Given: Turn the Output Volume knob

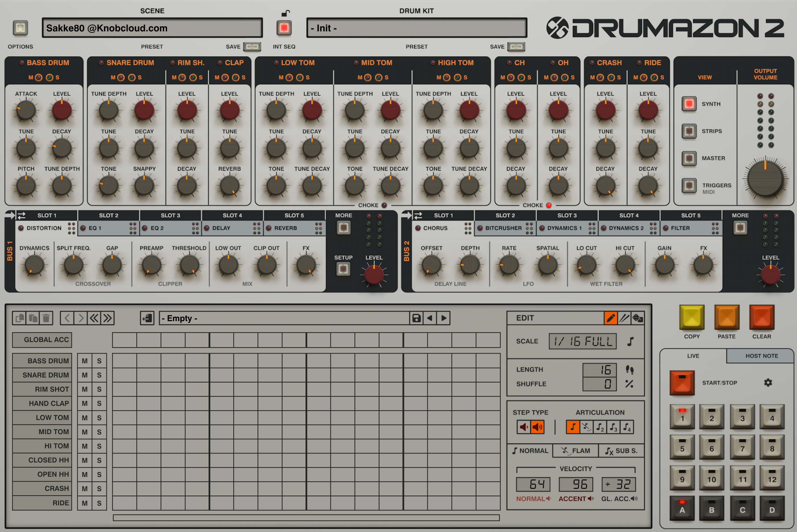Looking at the screenshot, I should (765, 178).
